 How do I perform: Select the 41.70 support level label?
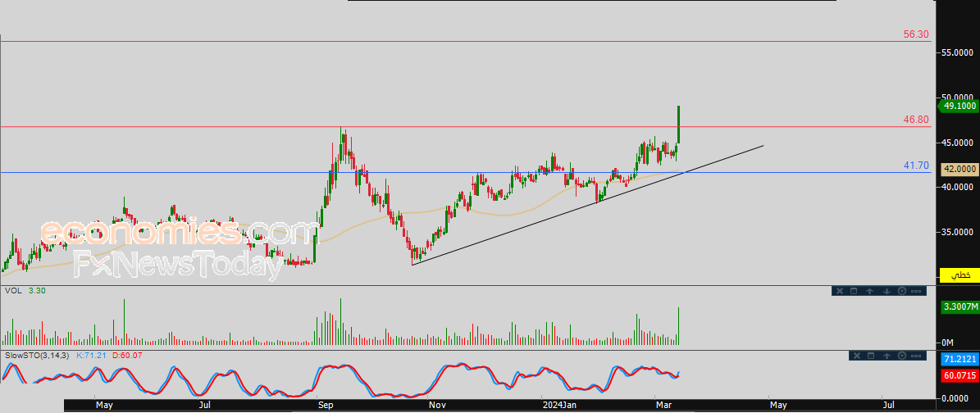(916, 166)
